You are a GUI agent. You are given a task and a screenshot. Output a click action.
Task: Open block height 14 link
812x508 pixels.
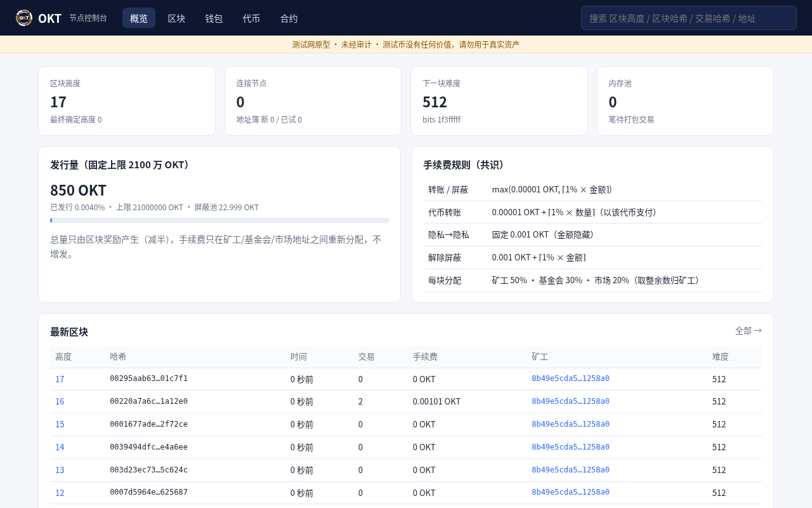click(60, 447)
